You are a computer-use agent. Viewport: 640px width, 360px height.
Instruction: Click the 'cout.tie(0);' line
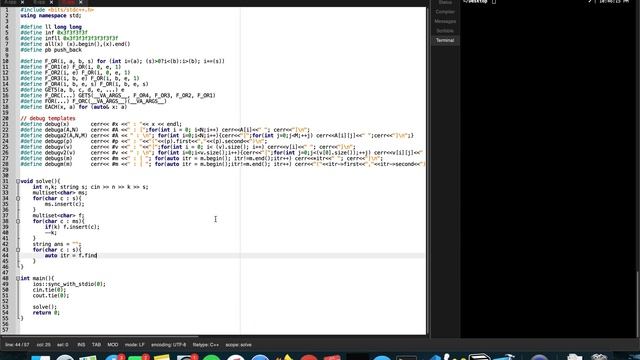click(51, 296)
